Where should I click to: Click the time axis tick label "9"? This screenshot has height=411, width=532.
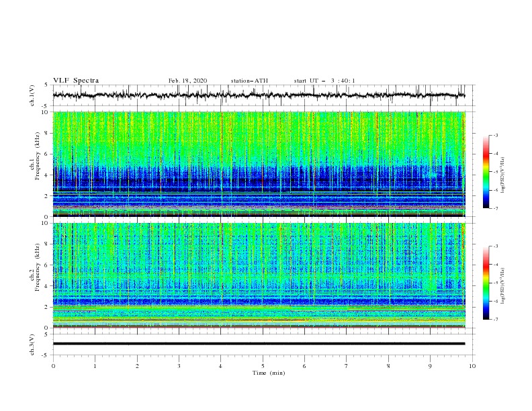pyautogui.click(x=430, y=366)
